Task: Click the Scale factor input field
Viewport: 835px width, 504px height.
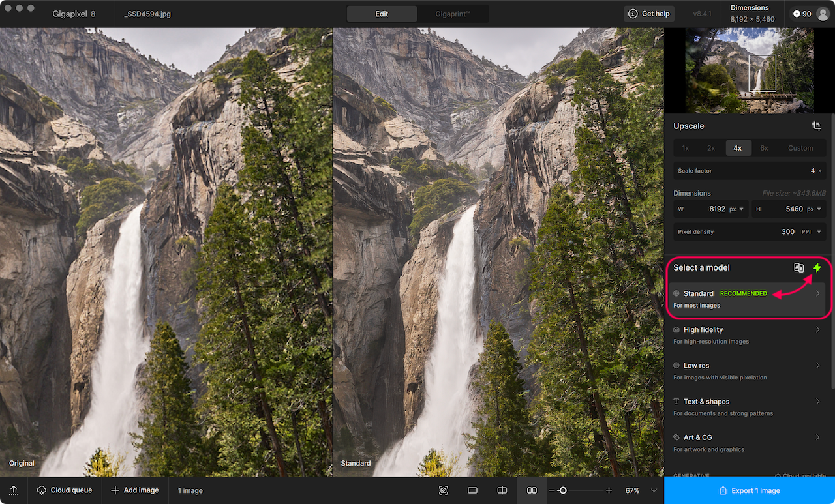Action: click(x=750, y=171)
